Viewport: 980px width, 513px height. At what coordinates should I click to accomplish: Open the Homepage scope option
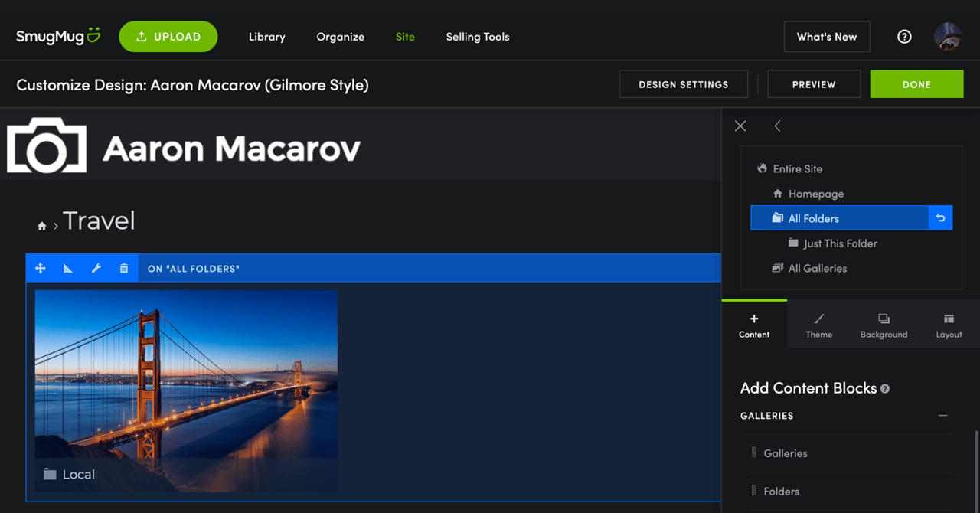816,194
